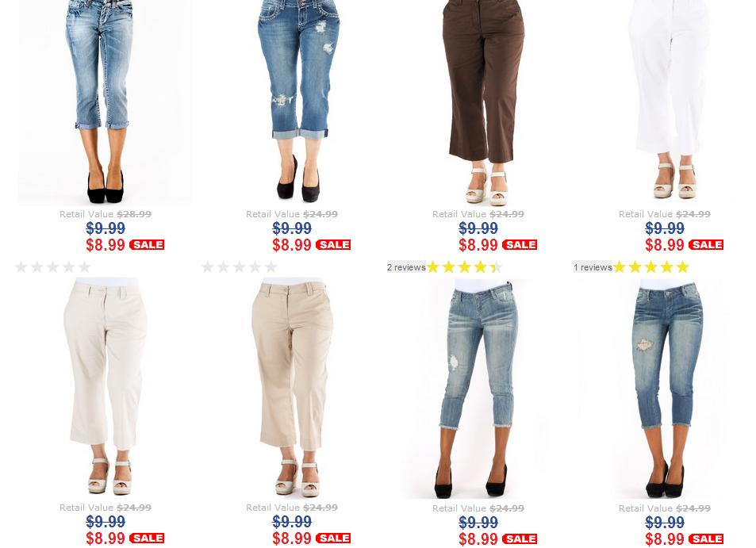Click the empty gray stars above cream pants
756x548 pixels.
click(52, 267)
